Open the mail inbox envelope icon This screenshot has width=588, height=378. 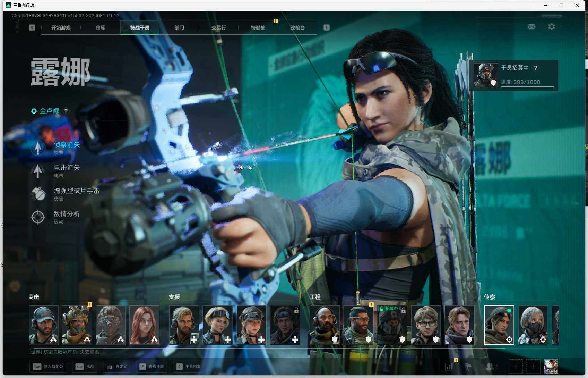tap(531, 27)
